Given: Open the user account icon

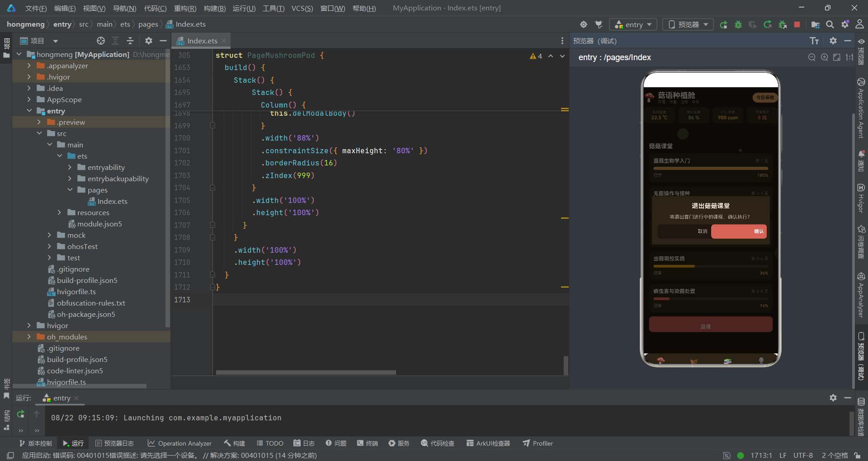Looking at the screenshot, I should tap(859, 24).
